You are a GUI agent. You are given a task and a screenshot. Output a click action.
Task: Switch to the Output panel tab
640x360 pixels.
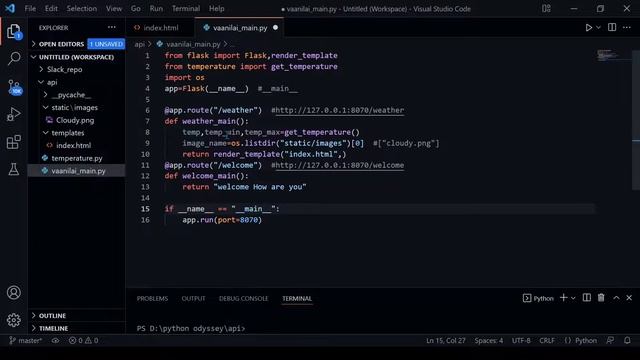pyautogui.click(x=193, y=298)
